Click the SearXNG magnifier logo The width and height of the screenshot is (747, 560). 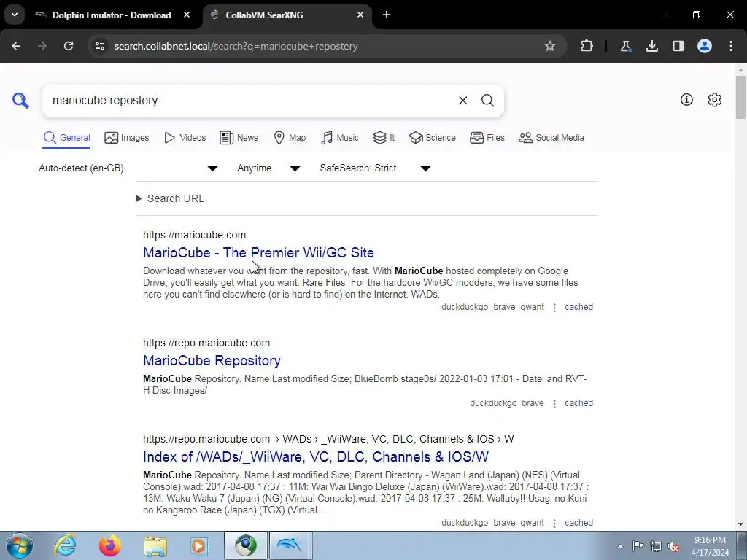[20, 101]
